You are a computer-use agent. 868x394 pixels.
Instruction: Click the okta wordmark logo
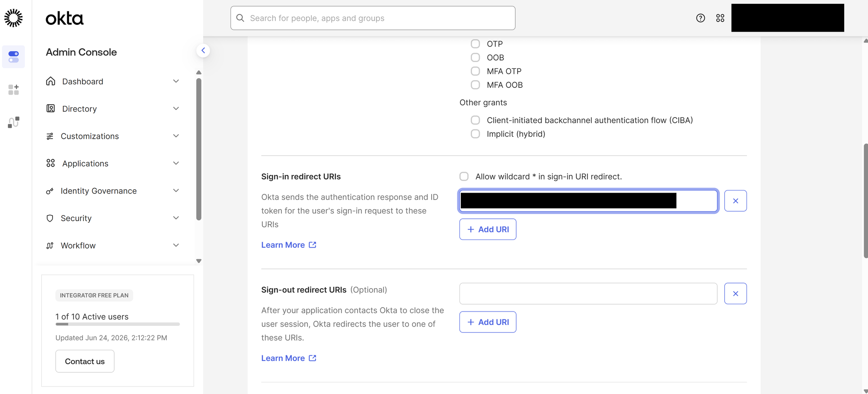click(x=64, y=18)
